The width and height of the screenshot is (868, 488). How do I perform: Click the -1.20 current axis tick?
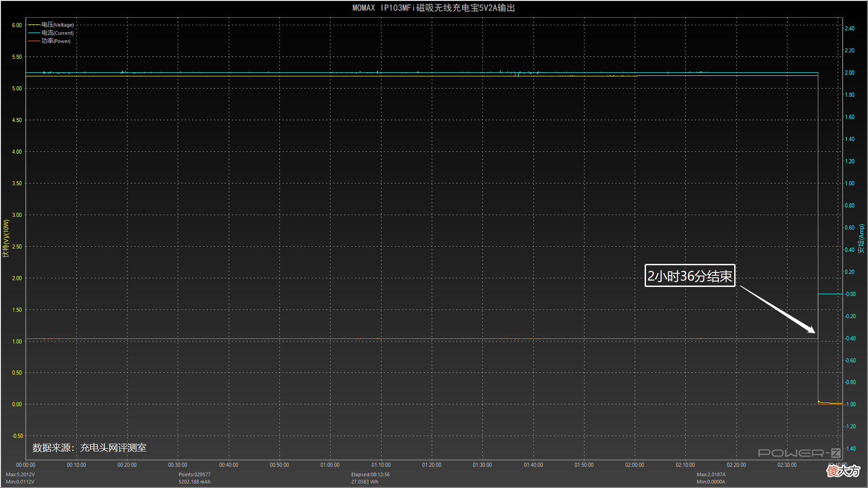850,427
